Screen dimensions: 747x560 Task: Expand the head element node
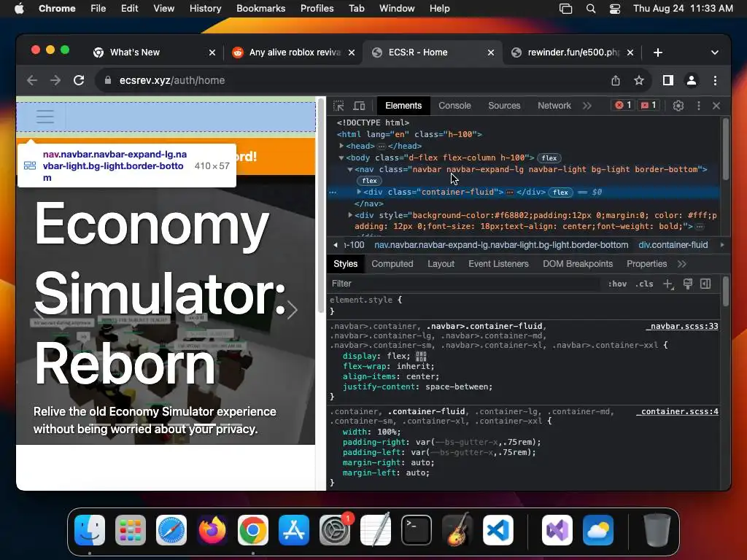coord(341,146)
